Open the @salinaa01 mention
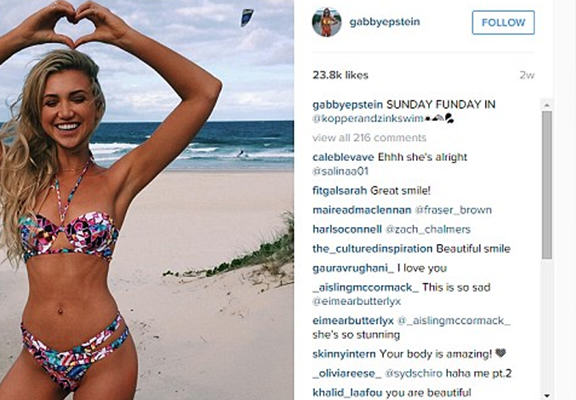The height and width of the screenshot is (400, 576). 340,171
